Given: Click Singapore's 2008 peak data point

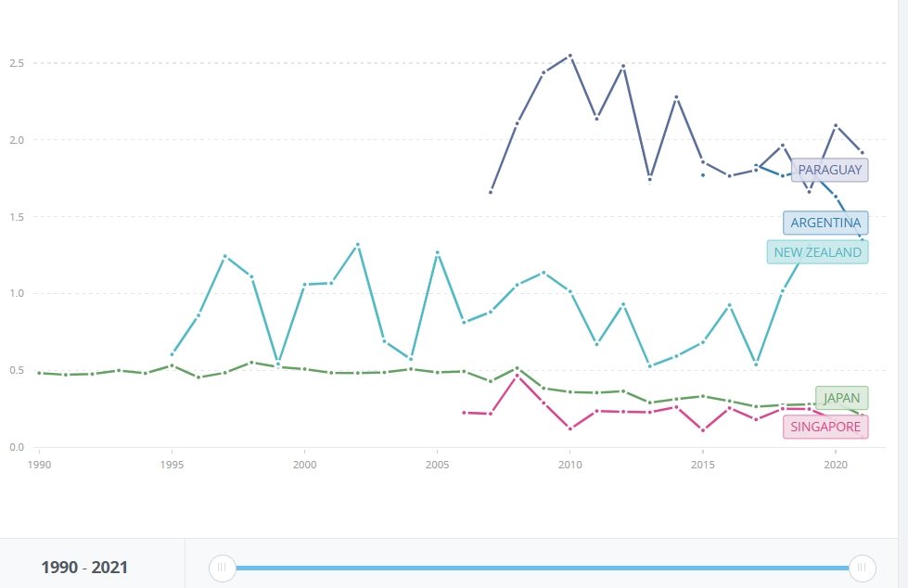Looking at the screenshot, I should tap(517, 376).
